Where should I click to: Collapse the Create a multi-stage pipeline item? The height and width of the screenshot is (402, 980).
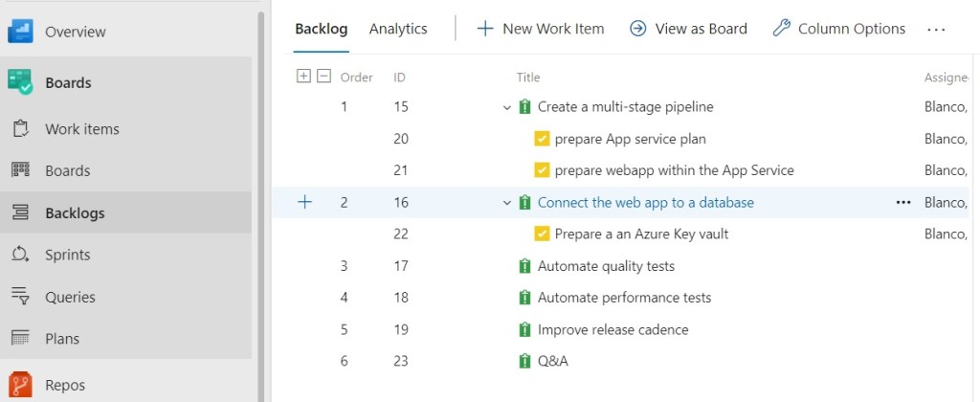pos(507,107)
